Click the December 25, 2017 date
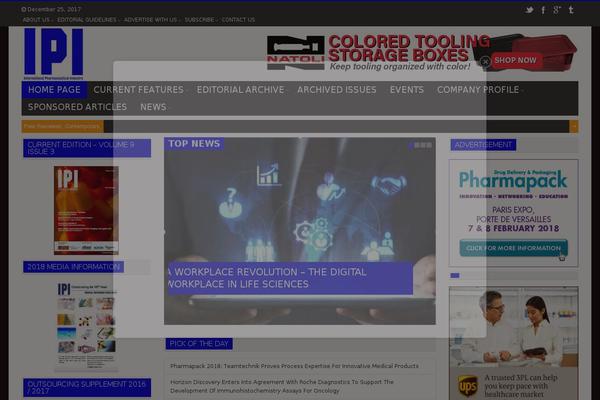600x400 pixels. [51, 9]
